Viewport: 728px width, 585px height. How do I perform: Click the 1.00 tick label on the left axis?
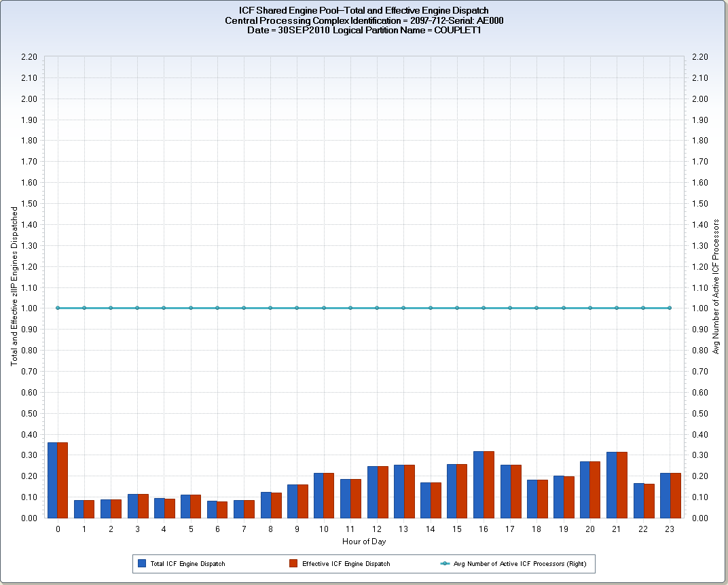point(28,308)
